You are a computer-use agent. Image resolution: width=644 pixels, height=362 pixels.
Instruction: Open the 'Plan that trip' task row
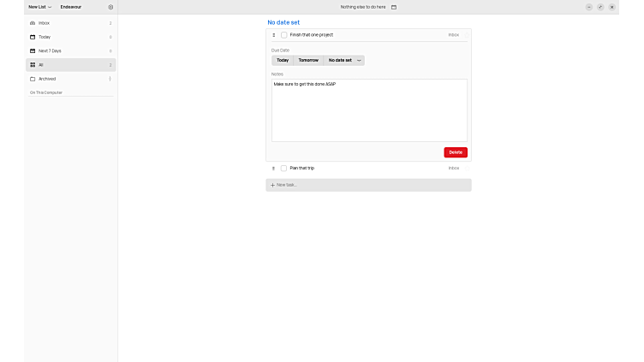pyautogui.click(x=368, y=169)
